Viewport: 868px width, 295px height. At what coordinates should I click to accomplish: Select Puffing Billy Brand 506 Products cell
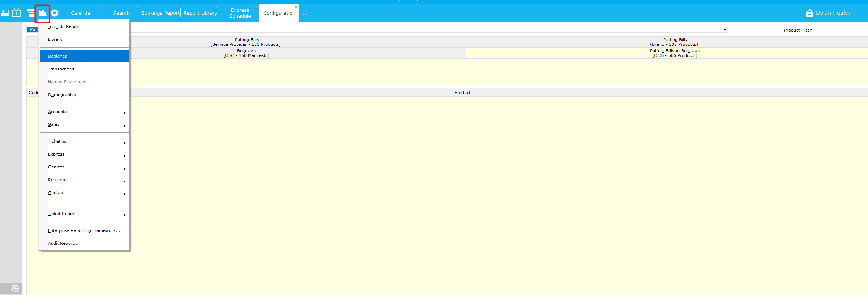click(x=667, y=42)
